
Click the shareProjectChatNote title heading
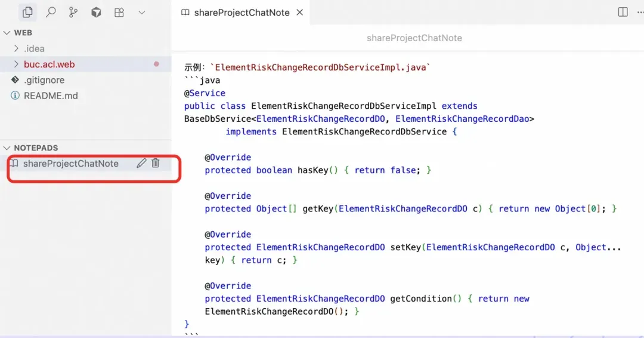pyautogui.click(x=414, y=38)
